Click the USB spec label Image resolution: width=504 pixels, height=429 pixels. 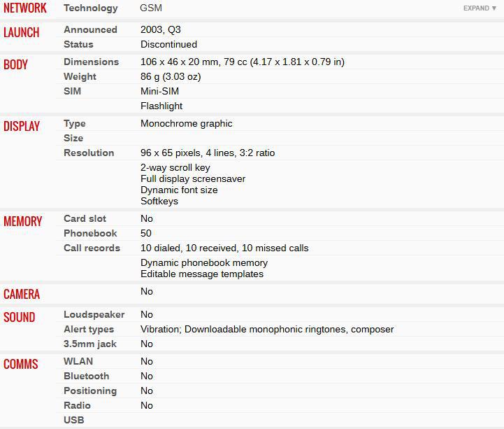(x=73, y=421)
